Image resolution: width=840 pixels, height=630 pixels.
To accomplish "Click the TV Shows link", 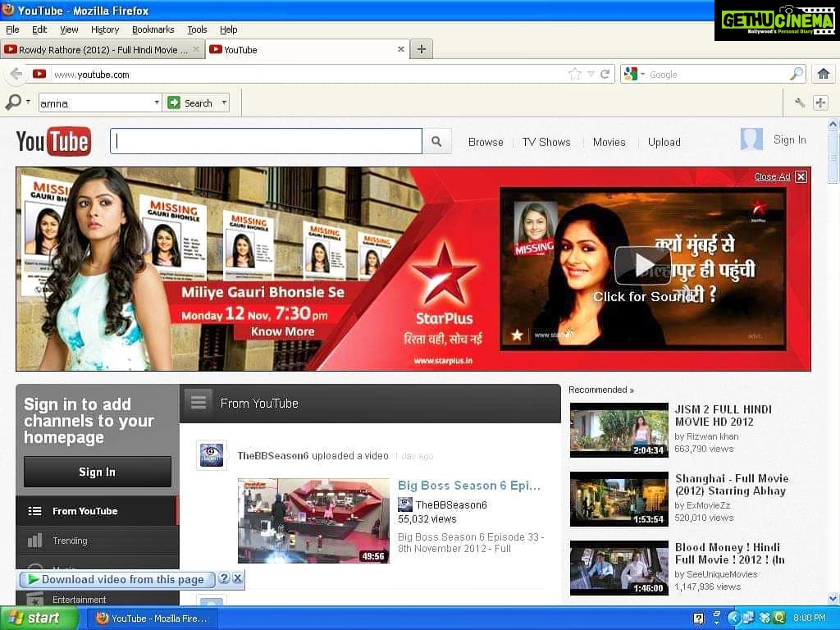I will (546, 142).
